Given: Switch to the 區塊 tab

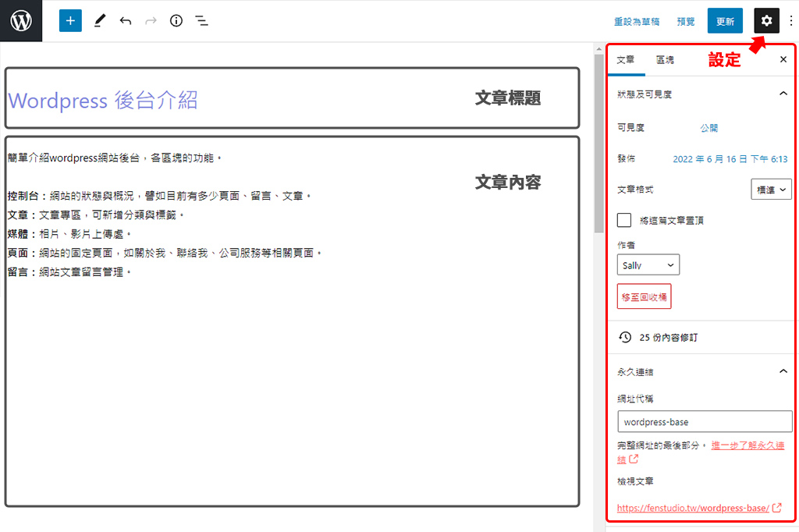Looking at the screenshot, I should 665,59.
